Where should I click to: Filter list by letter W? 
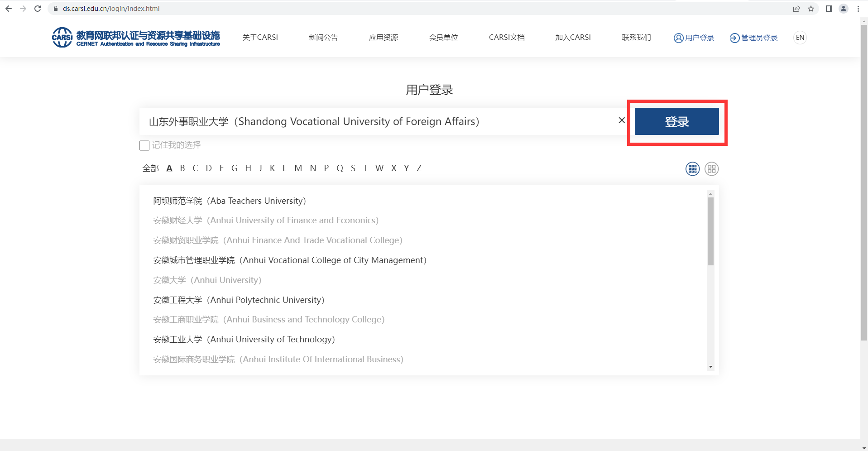coord(379,168)
